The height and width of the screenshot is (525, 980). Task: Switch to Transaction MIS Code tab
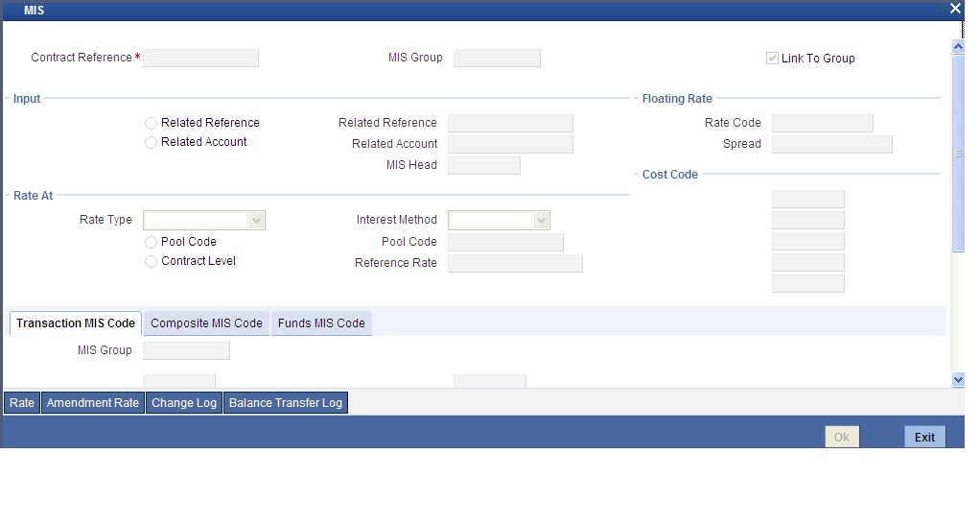pos(76,323)
